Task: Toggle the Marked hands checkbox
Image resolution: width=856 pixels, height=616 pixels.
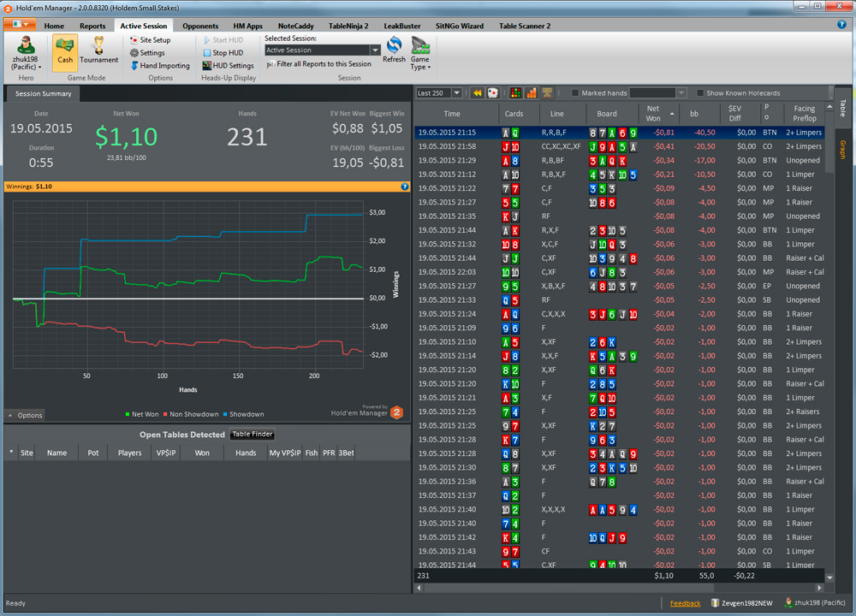Action: tap(575, 92)
